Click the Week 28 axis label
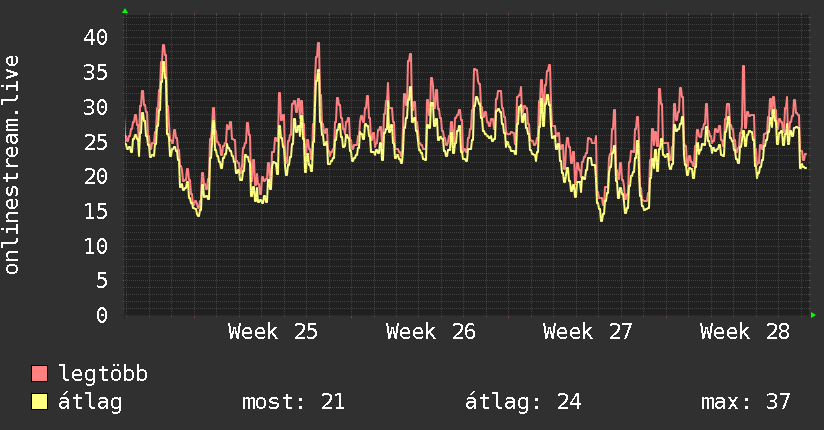 (745, 332)
